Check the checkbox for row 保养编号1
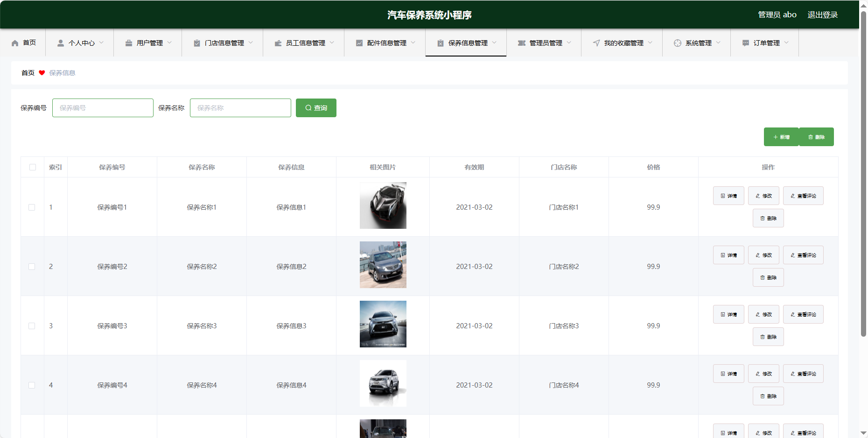This screenshot has height=438, width=868. pos(32,207)
